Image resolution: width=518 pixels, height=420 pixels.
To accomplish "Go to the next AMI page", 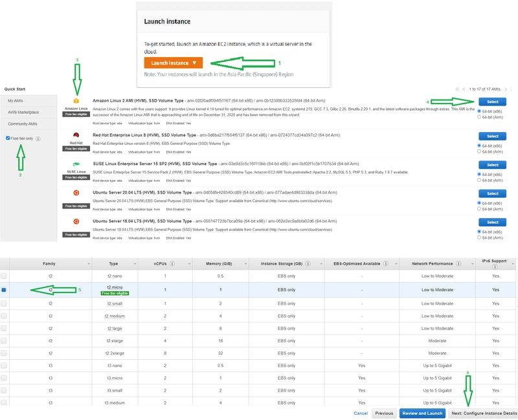I will [506, 89].
